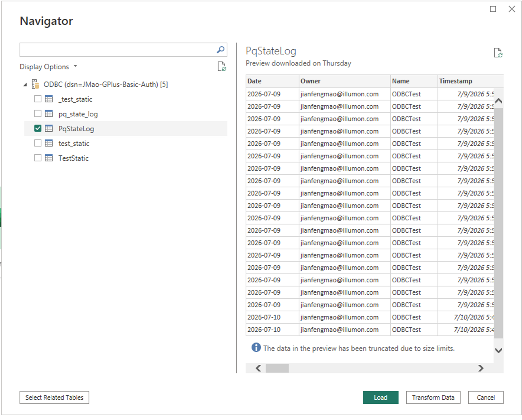Click the Transform Data button
Image resolution: width=522 pixels, height=420 pixels.
(x=433, y=398)
